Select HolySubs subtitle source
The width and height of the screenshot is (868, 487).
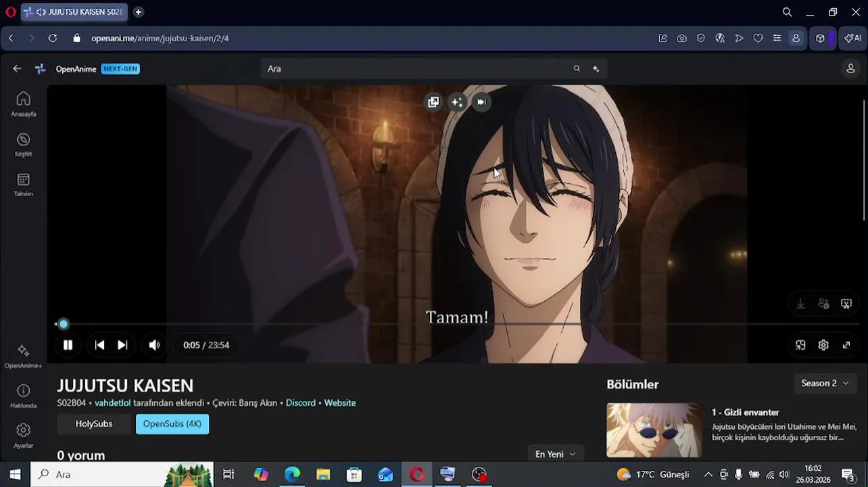pyautogui.click(x=94, y=424)
